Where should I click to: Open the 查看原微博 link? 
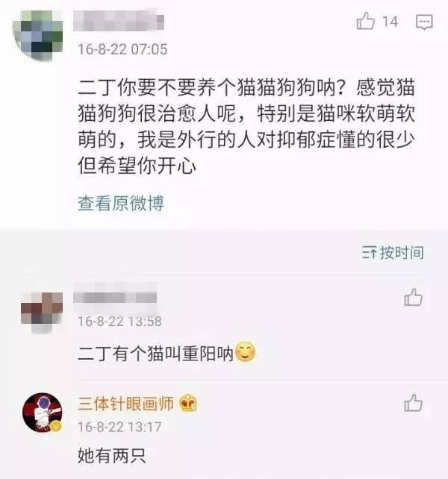pyautogui.click(x=121, y=203)
